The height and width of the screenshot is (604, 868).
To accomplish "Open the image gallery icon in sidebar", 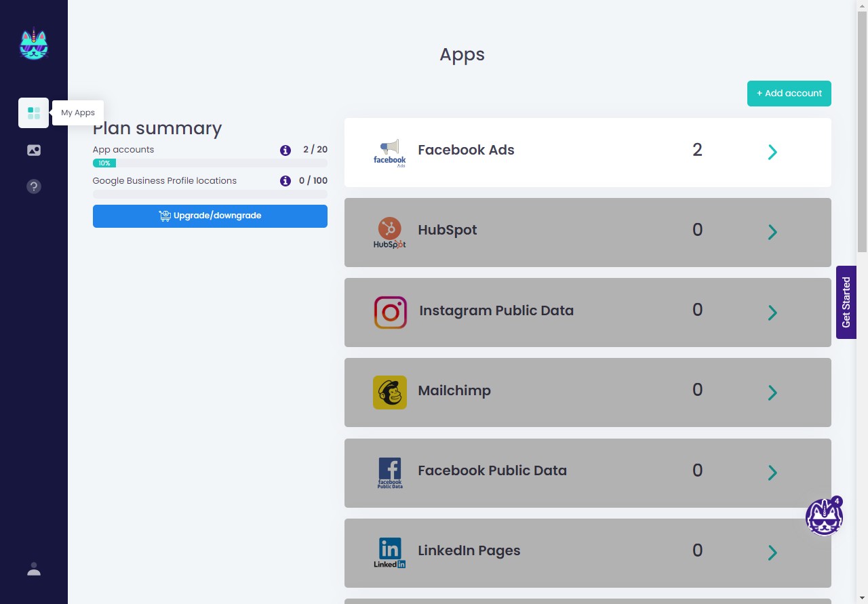I will click(34, 150).
